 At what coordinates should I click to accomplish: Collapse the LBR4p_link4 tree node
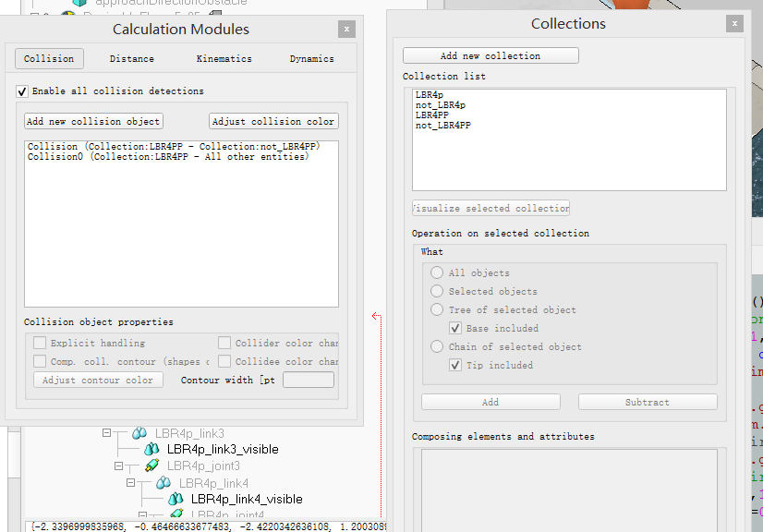pyautogui.click(x=129, y=484)
